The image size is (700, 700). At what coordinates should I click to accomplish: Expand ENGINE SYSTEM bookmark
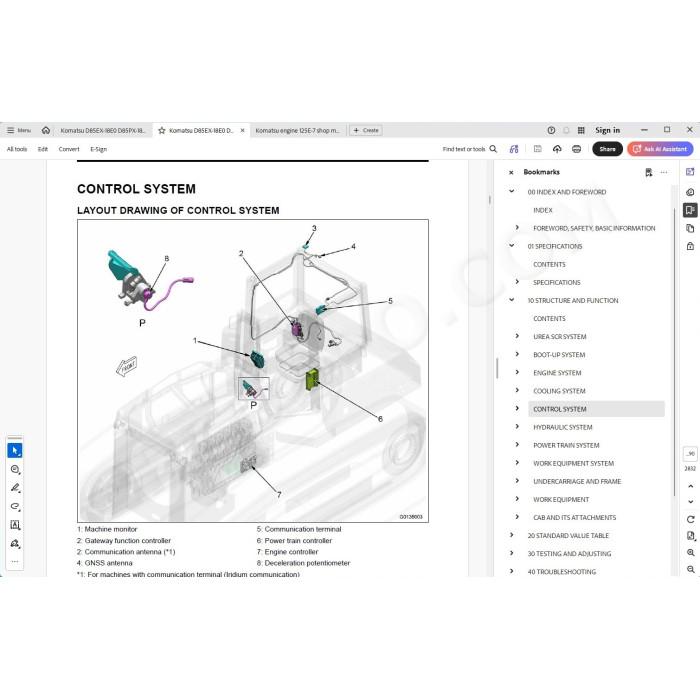coord(517,372)
